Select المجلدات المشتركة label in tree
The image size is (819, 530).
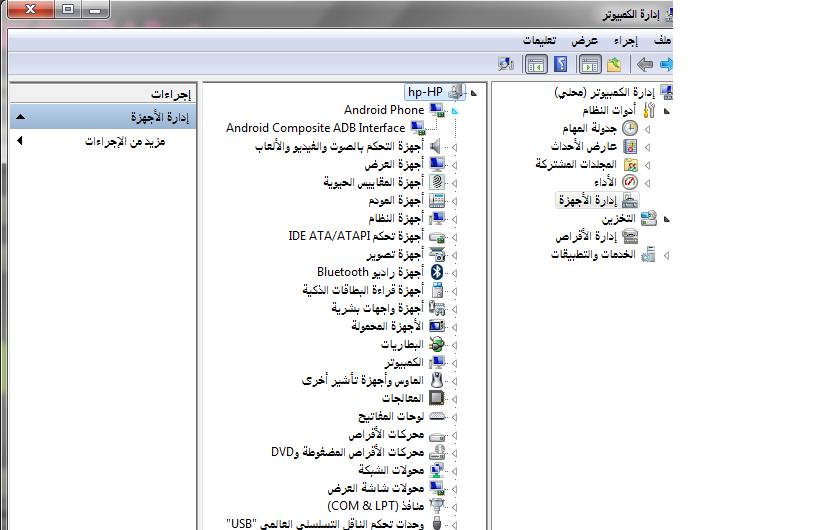(x=576, y=164)
